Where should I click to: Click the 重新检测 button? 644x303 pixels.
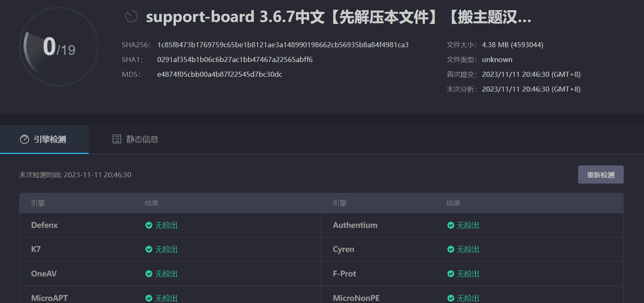[x=601, y=175]
